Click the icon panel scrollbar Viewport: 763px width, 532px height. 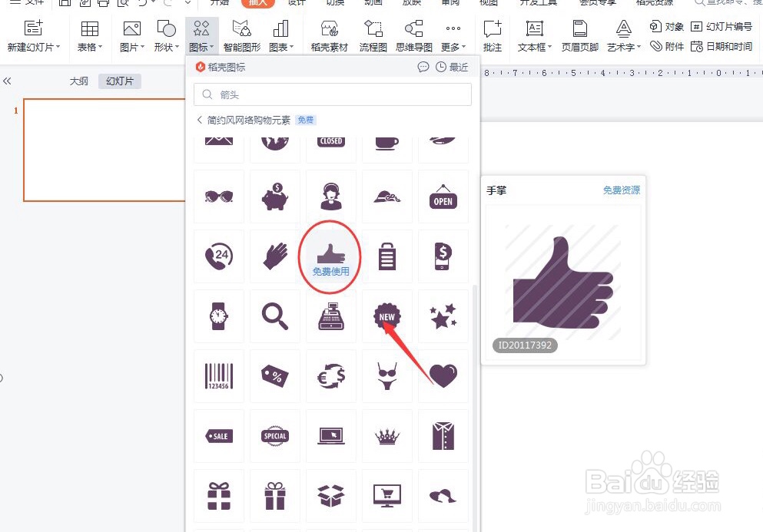coord(476,408)
